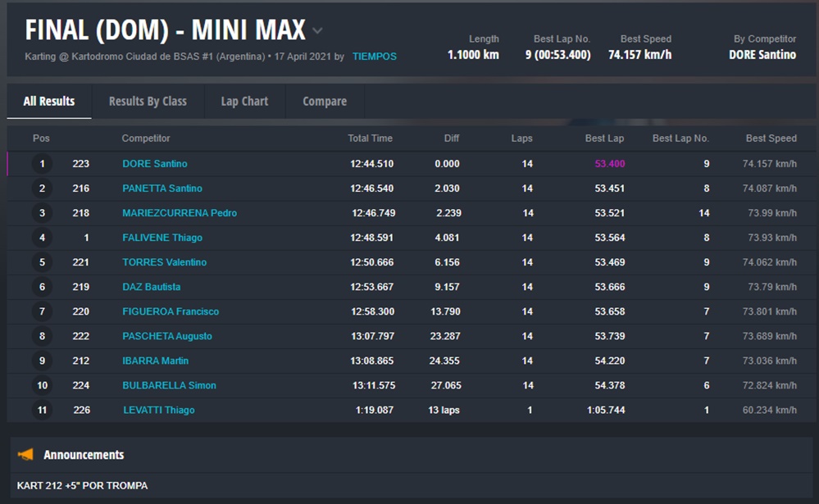Click position 1 badge in results
819x504 pixels.
(42, 164)
